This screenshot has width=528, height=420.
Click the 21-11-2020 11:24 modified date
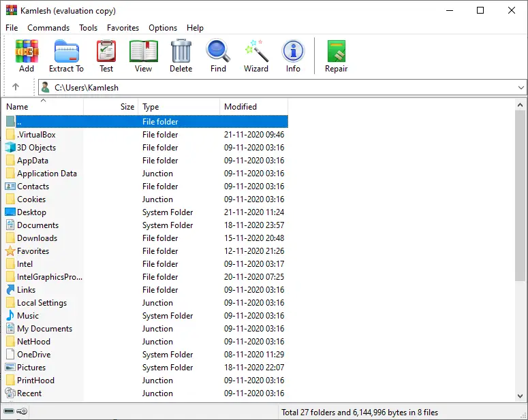(254, 212)
